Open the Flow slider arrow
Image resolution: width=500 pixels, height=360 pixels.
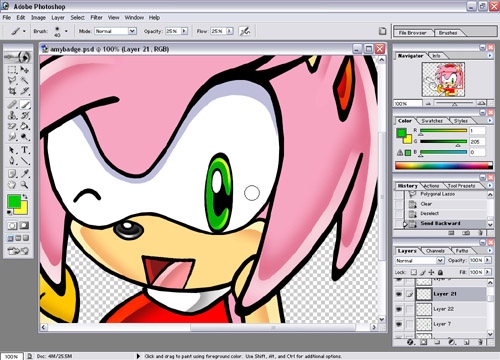pos(230,31)
